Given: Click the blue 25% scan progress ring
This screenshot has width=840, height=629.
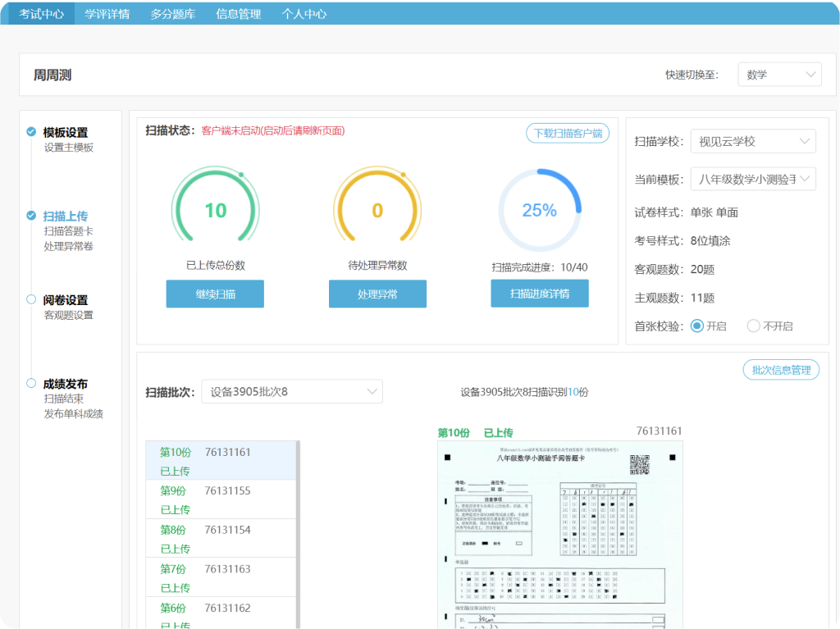Looking at the screenshot, I should (x=540, y=209).
